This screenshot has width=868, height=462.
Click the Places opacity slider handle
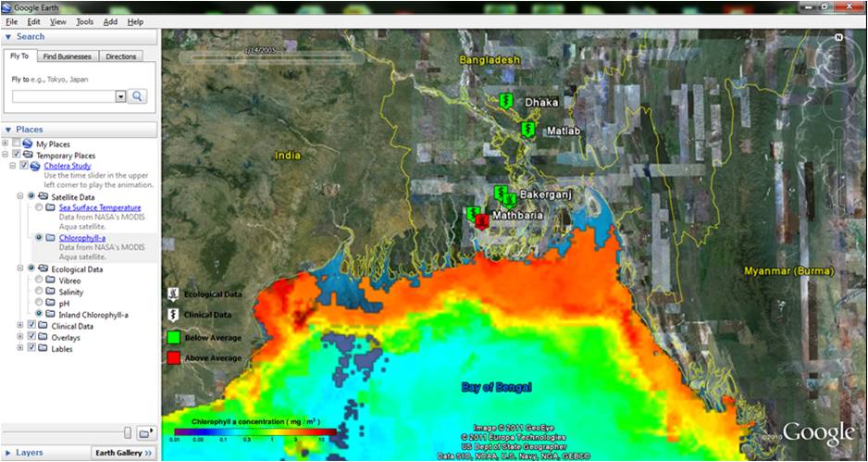127,432
